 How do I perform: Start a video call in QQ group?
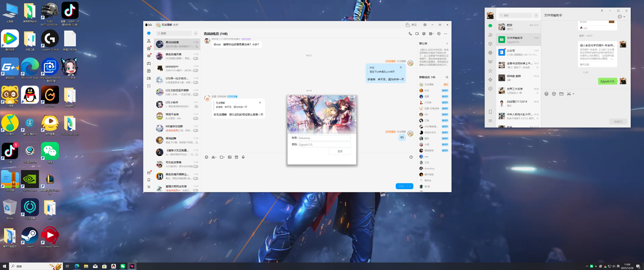pyautogui.click(x=417, y=34)
